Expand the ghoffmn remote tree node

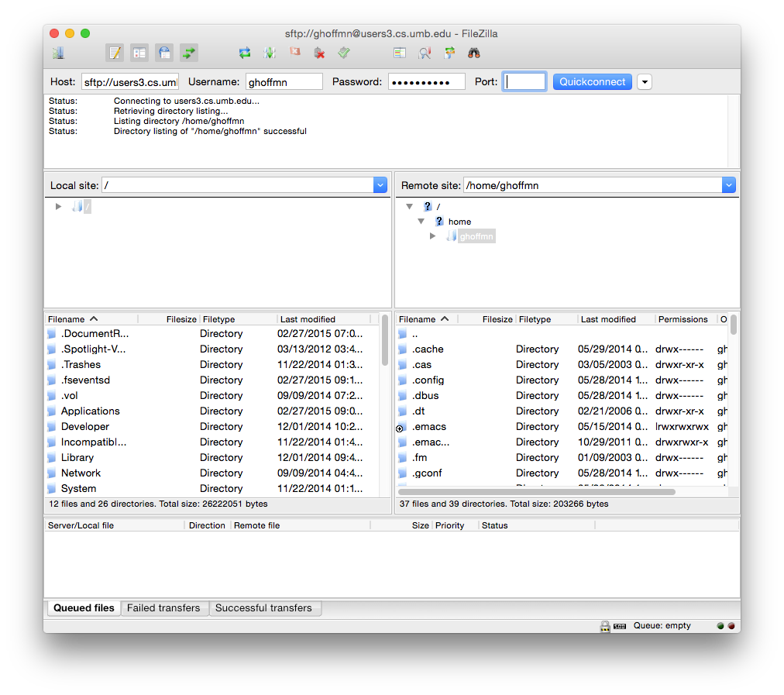pyautogui.click(x=432, y=236)
